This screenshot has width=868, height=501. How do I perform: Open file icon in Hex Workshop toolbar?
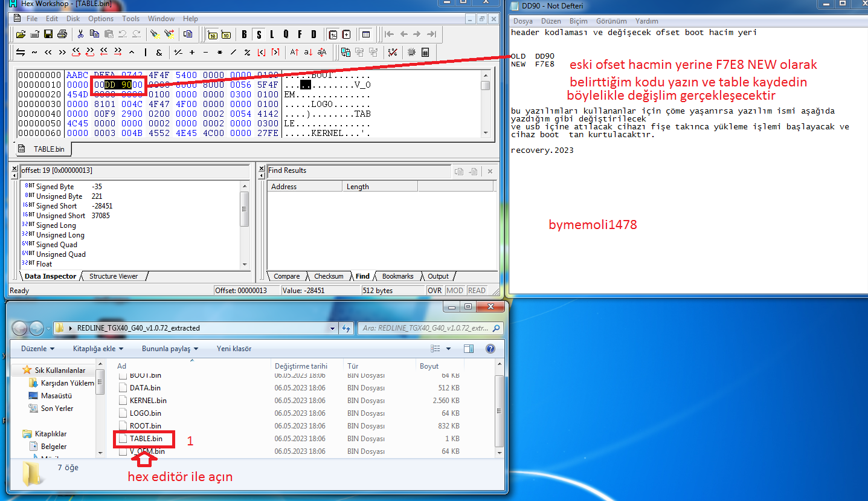point(21,34)
